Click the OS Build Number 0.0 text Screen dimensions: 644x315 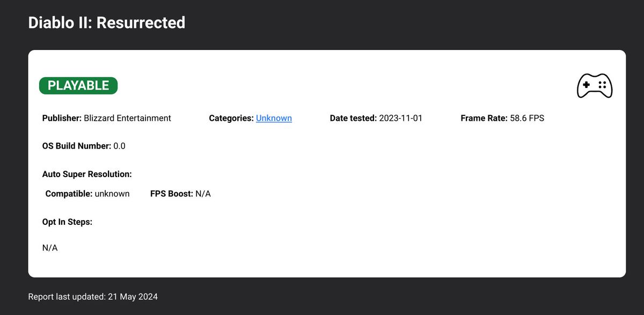84,146
